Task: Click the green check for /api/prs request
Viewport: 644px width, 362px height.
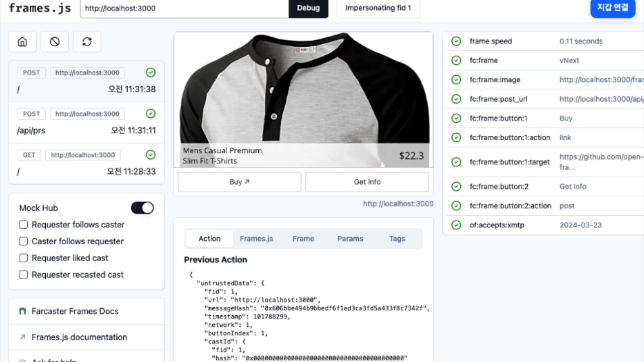Action: (150, 114)
